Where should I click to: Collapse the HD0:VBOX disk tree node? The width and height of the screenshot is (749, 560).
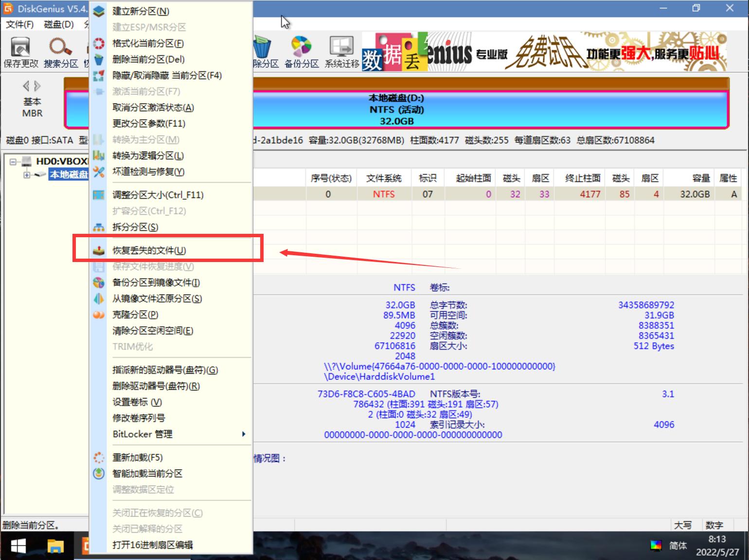12,161
